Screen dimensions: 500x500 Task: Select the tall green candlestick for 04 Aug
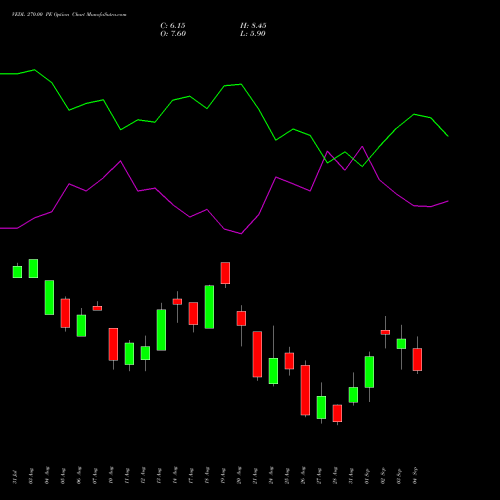coord(49,297)
